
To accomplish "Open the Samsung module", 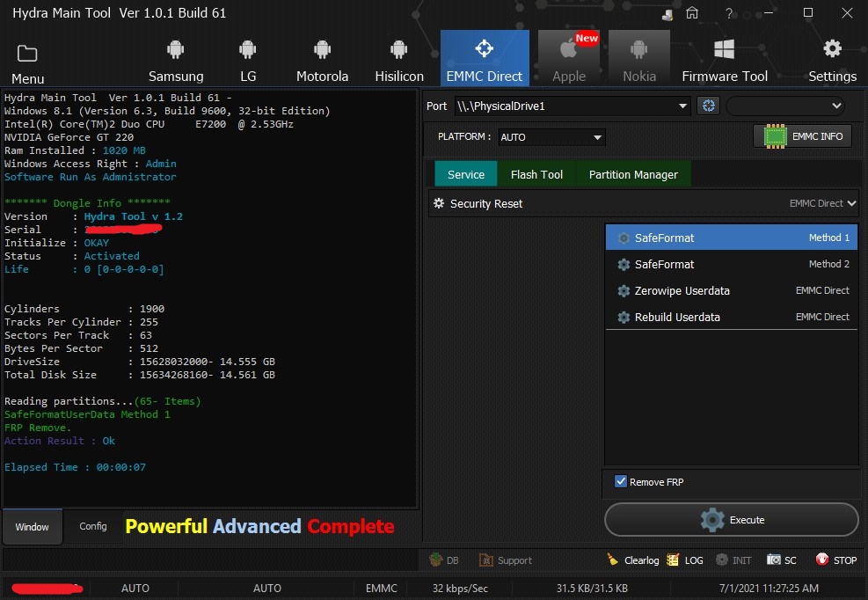I will (x=176, y=60).
